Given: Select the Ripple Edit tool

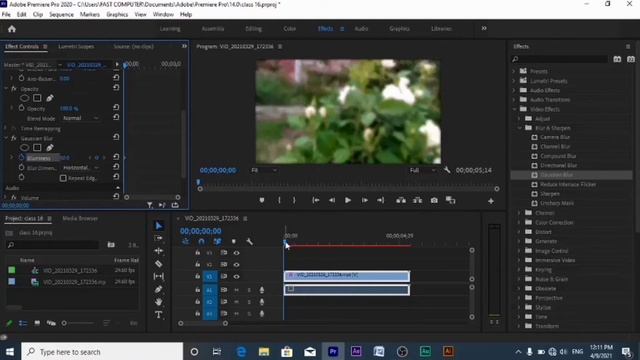Looking at the screenshot, I should (159, 251).
